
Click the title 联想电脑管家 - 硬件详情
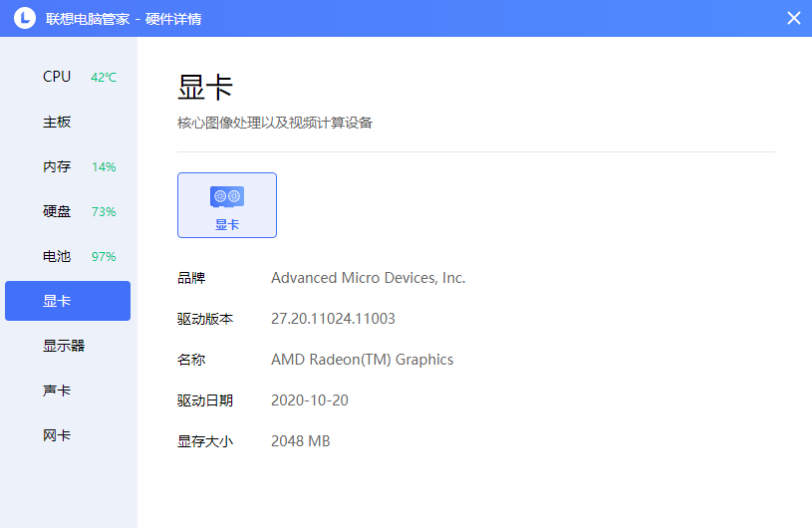pyautogui.click(x=124, y=19)
